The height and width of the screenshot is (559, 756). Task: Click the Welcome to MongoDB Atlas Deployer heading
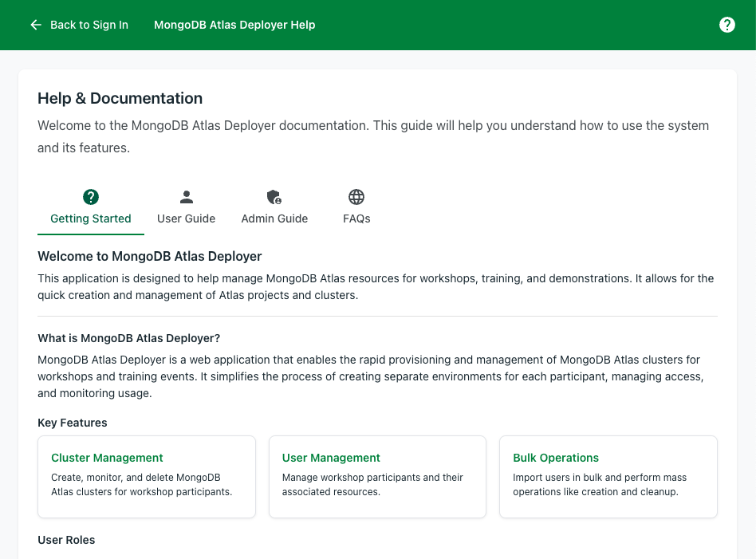149,256
